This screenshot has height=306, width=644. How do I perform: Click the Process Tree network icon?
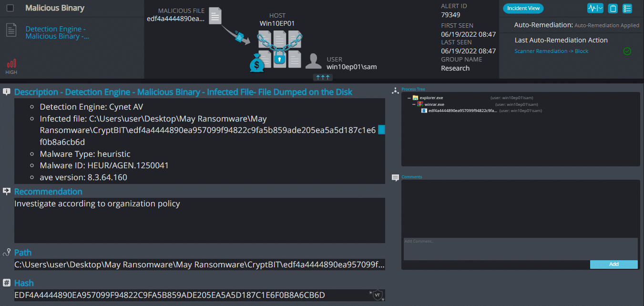click(395, 90)
